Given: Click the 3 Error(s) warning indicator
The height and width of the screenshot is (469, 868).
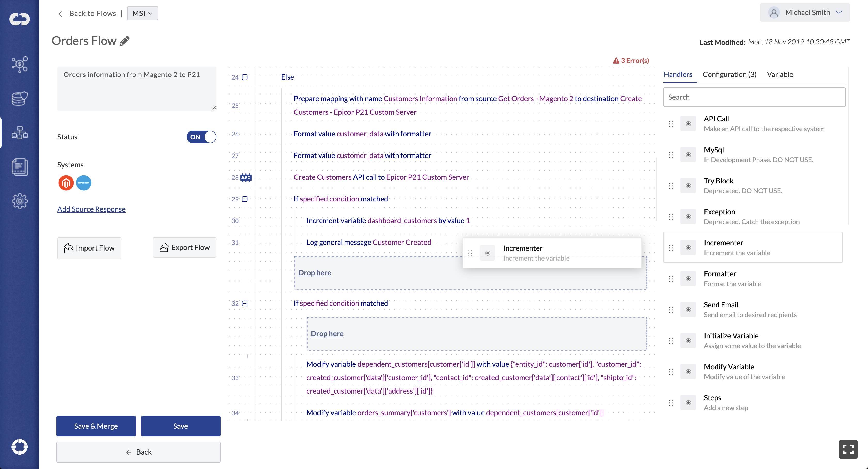Looking at the screenshot, I should click(630, 61).
